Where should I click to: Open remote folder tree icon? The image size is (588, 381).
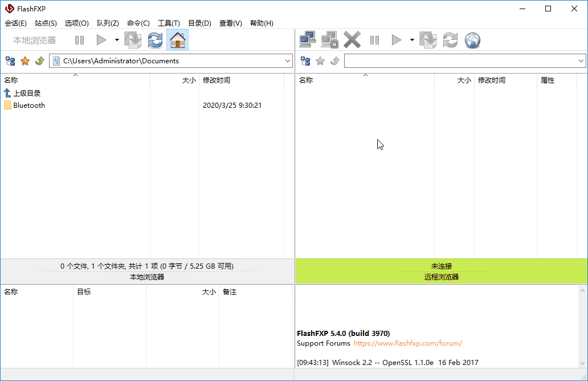(x=305, y=61)
